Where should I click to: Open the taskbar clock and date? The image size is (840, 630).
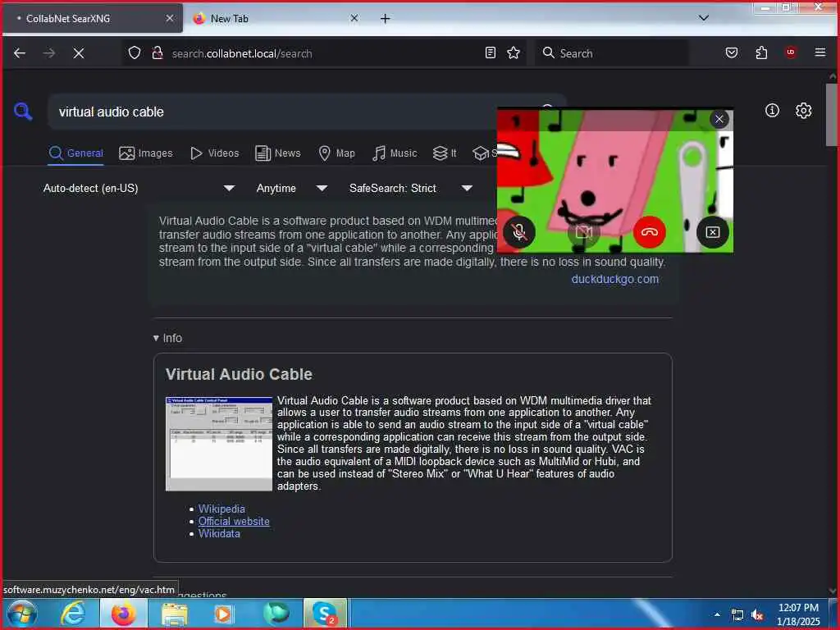(x=797, y=614)
